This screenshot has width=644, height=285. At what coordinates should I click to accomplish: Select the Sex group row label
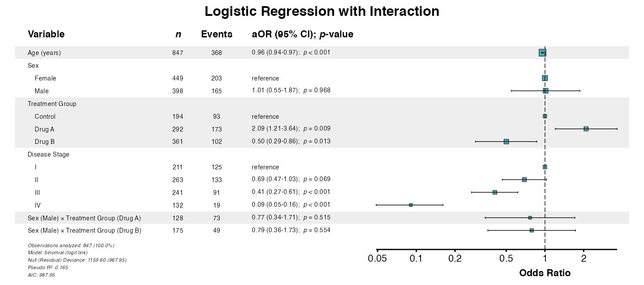(x=33, y=66)
